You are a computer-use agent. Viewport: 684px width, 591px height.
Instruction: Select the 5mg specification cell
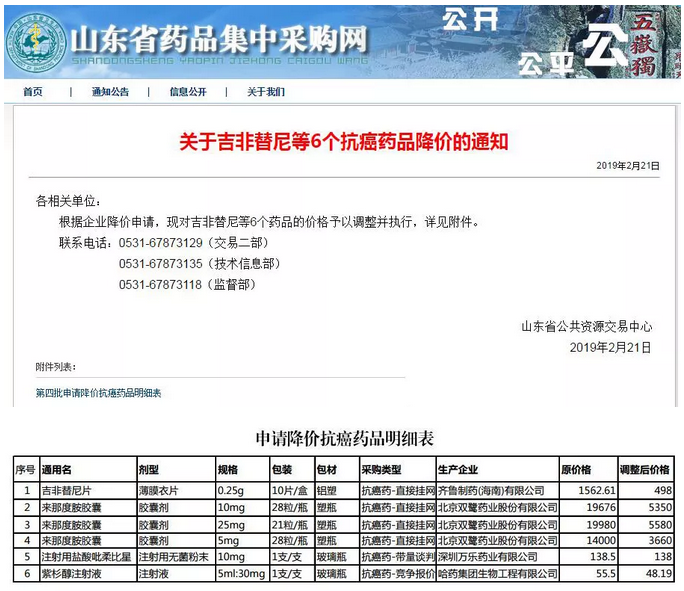tap(243, 540)
